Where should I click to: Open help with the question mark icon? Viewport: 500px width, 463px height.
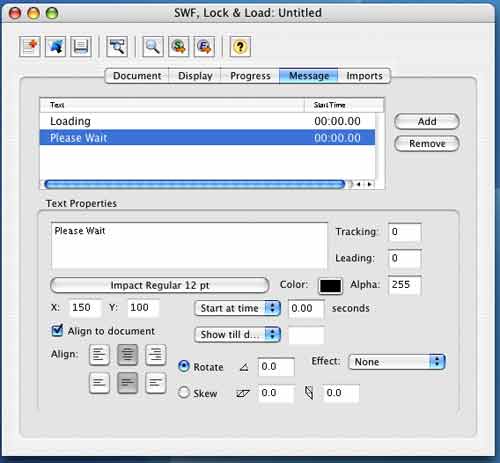click(x=240, y=46)
